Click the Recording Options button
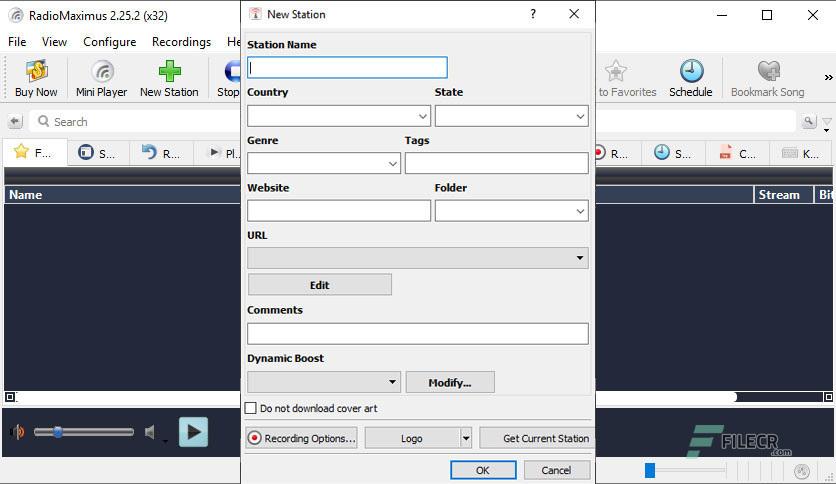The width and height of the screenshot is (836, 484). pyautogui.click(x=301, y=438)
